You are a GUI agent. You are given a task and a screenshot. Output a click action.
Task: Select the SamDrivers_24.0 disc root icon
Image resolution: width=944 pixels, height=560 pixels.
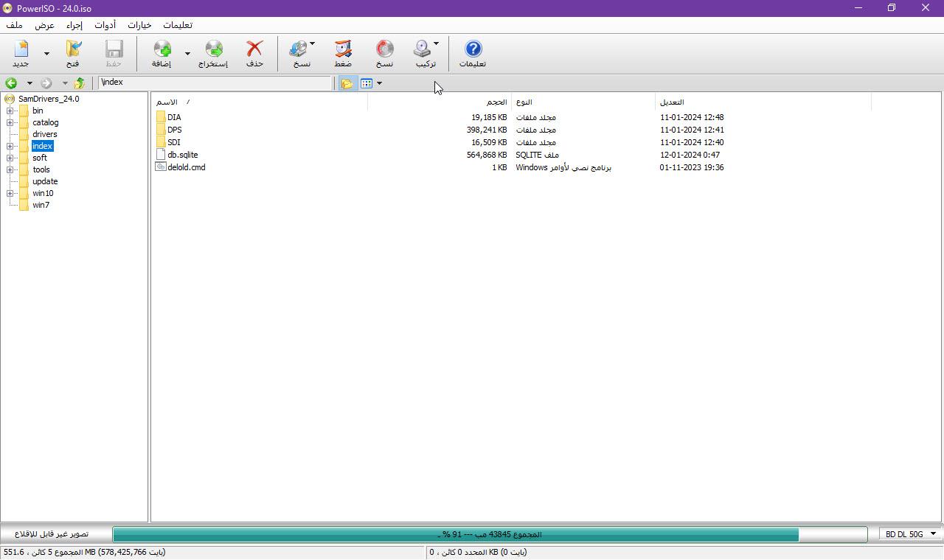tap(10, 99)
